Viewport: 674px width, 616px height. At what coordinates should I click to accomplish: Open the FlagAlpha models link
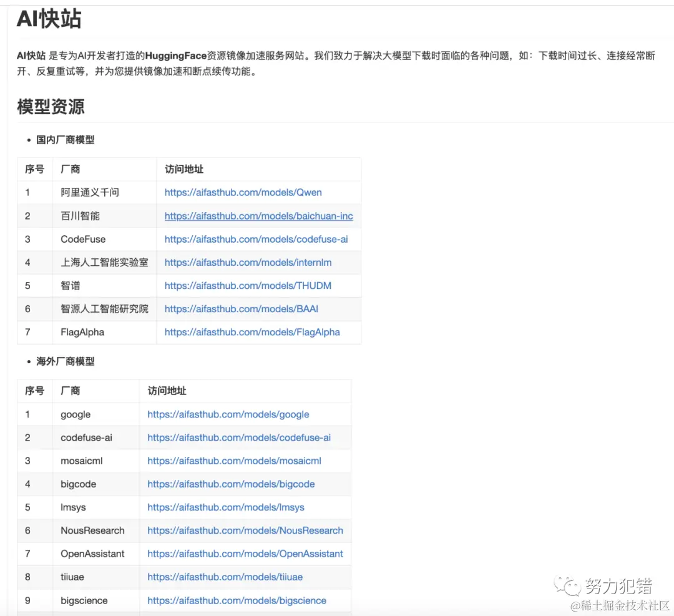[251, 332]
